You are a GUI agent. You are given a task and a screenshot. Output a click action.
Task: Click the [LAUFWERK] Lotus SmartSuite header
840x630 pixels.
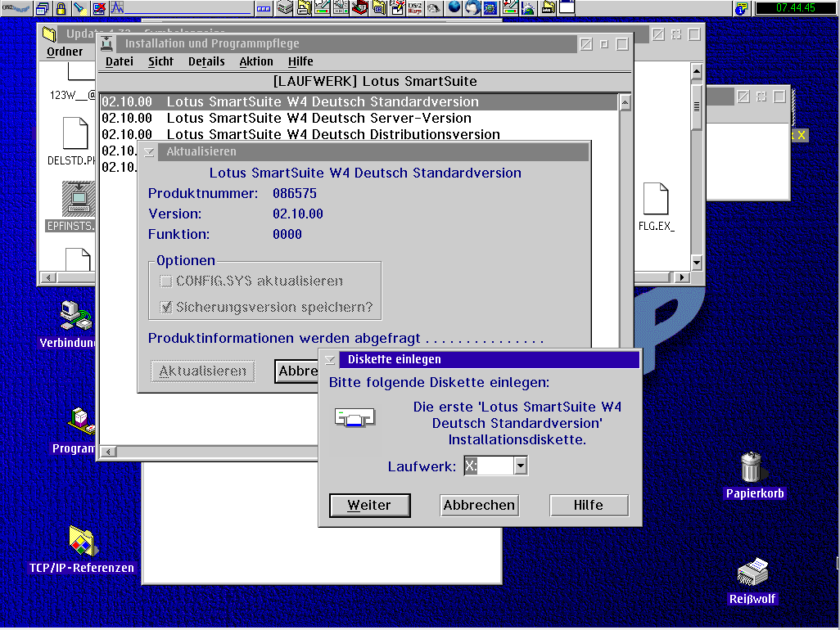[374, 81]
